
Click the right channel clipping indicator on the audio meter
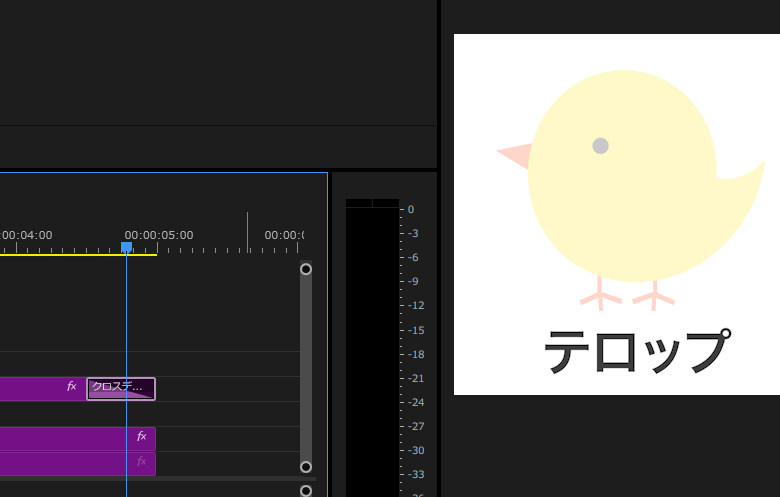386,203
